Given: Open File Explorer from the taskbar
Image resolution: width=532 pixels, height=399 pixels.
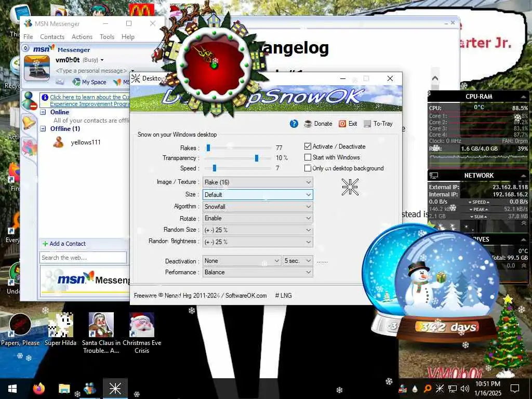Looking at the screenshot, I should [x=64, y=389].
